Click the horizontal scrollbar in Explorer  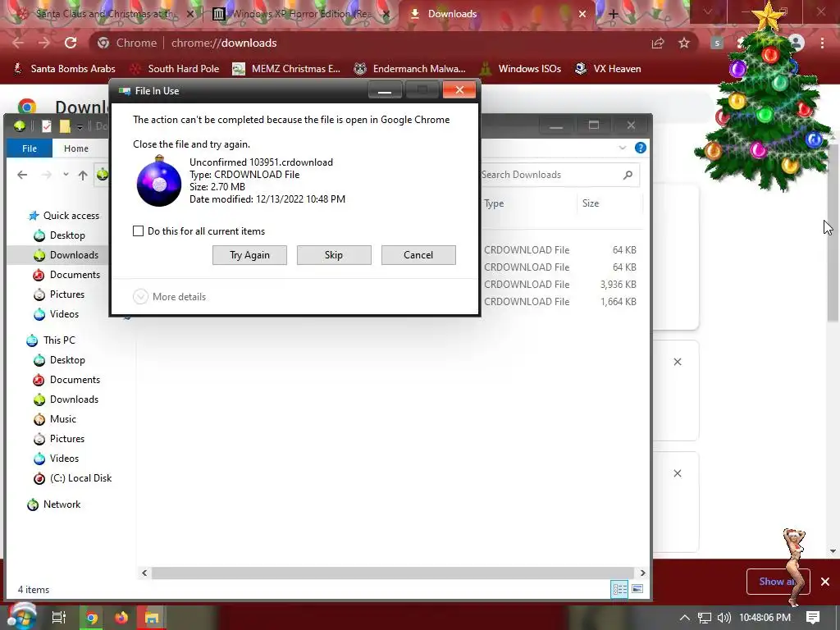393,573
